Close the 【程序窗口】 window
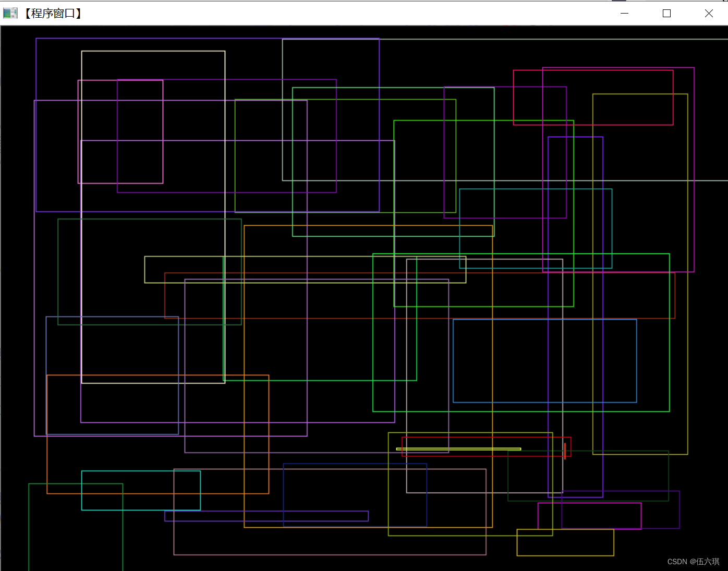 [709, 14]
